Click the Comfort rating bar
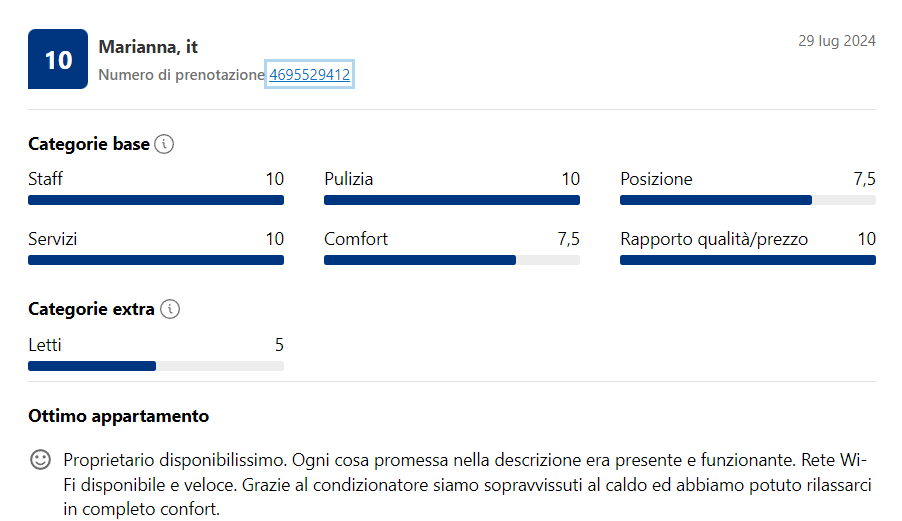Image resolution: width=902 pixels, height=521 pixels. coord(452,260)
